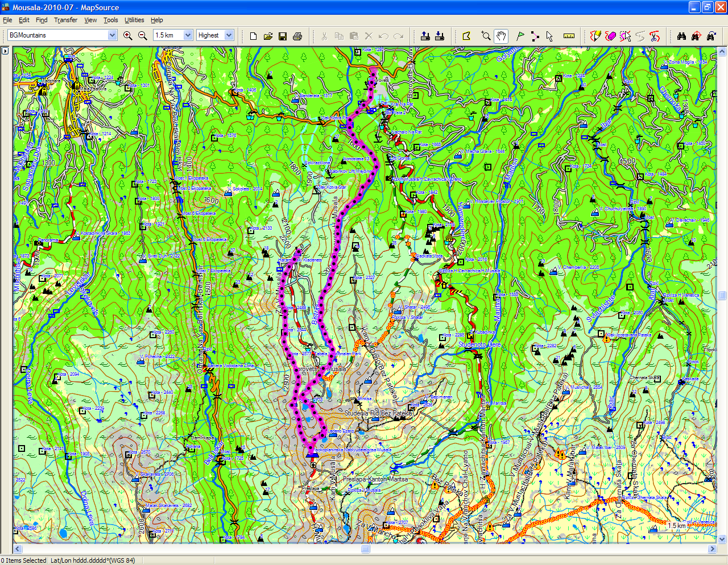Click the vertical scrollbar thumb

coord(722,295)
